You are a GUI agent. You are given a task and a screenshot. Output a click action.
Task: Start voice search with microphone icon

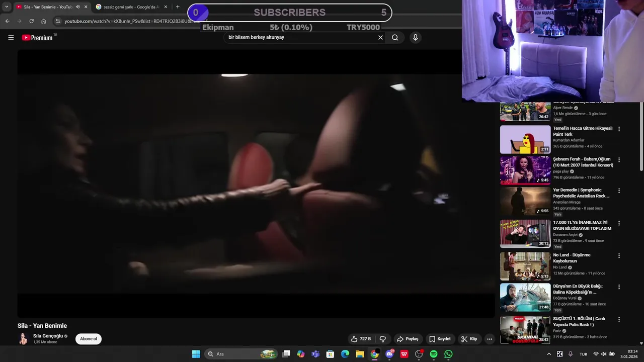(415, 37)
